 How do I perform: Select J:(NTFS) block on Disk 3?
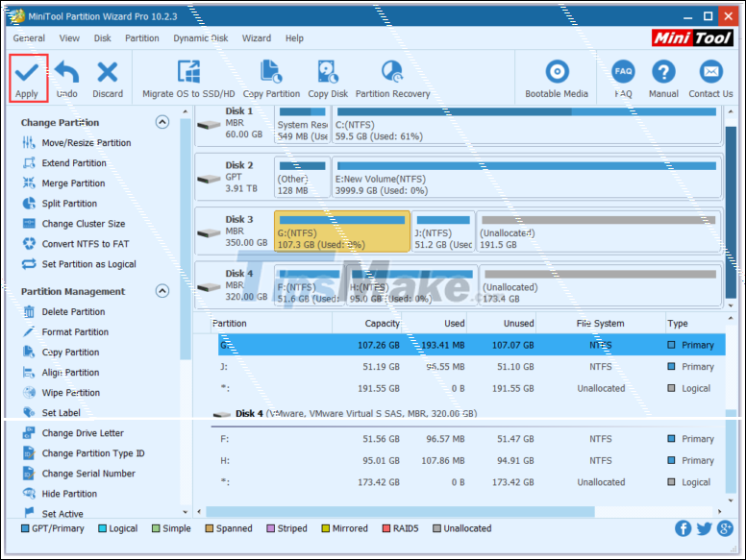point(443,232)
